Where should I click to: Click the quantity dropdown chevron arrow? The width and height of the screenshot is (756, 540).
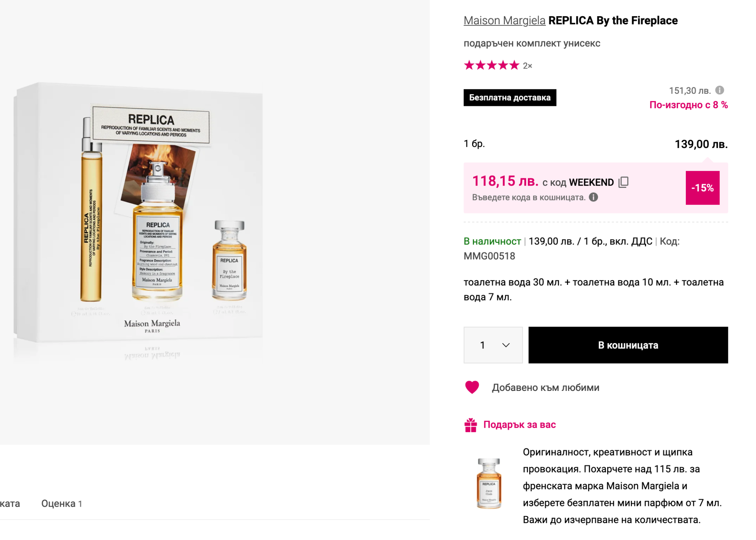[x=506, y=345]
